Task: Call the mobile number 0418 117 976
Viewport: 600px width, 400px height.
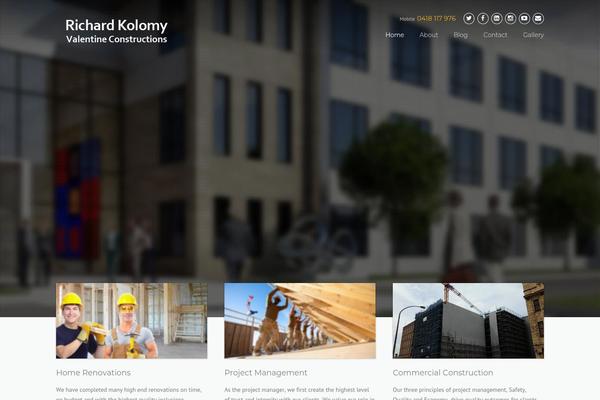Action: (x=436, y=19)
